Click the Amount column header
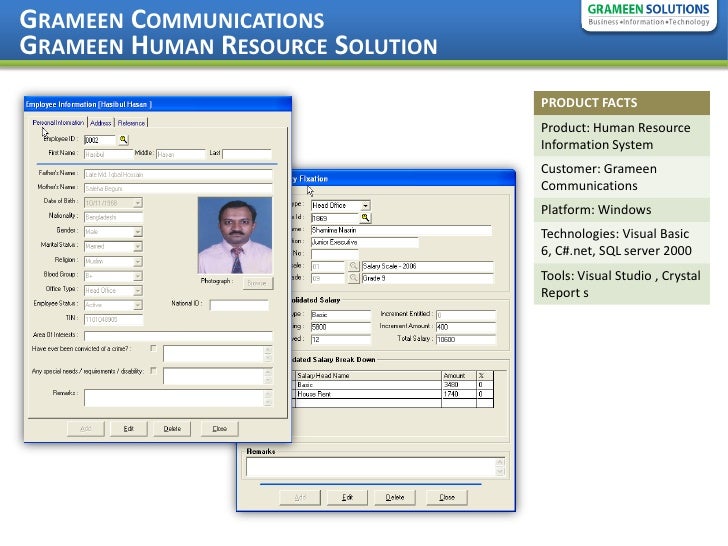This screenshot has height=546, width=728. click(x=459, y=376)
